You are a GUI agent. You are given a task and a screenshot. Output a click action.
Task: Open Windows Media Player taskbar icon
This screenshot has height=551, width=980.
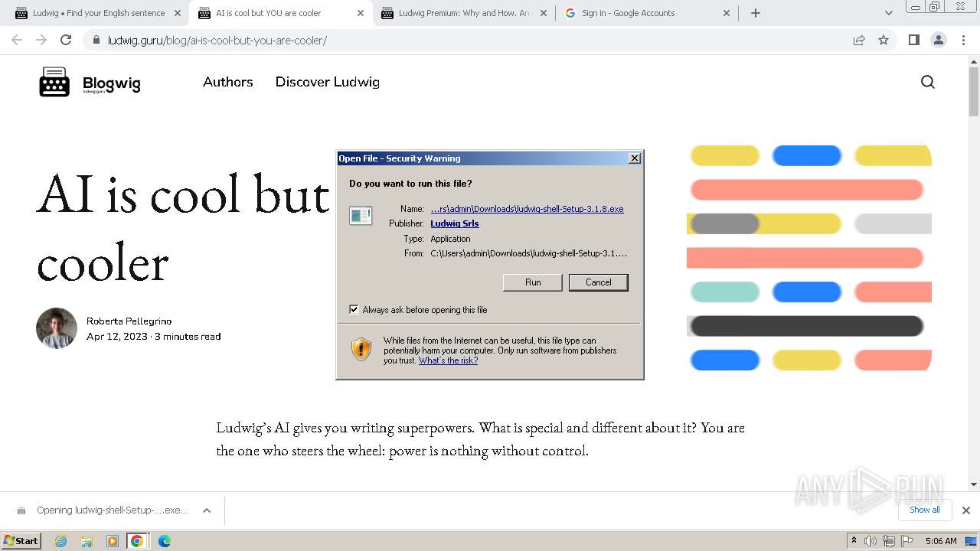click(x=113, y=541)
